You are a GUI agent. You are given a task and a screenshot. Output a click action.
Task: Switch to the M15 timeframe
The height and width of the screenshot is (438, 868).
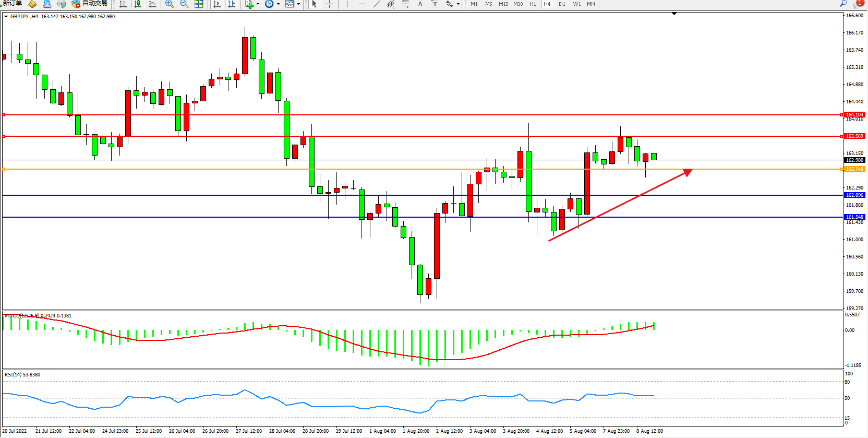pos(503,4)
